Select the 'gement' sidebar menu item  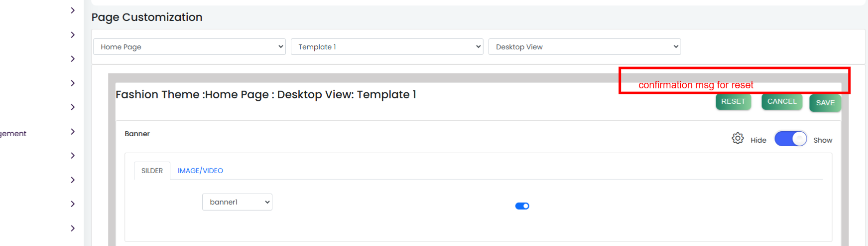[13, 134]
